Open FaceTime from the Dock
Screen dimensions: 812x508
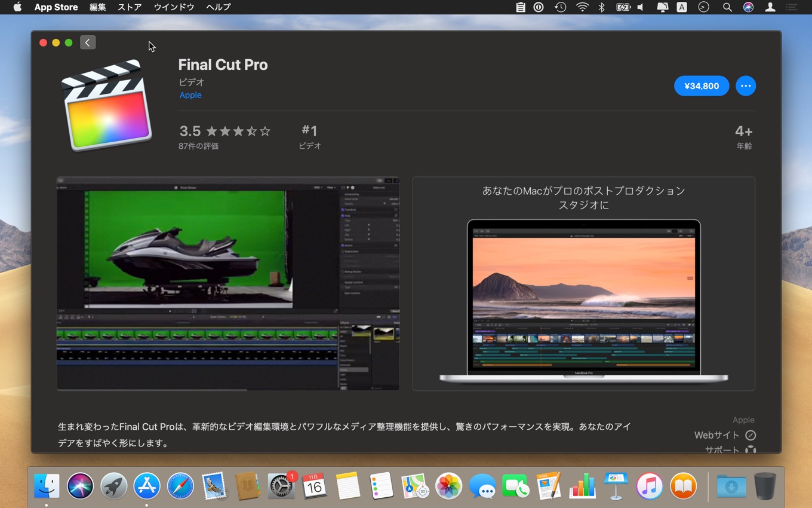click(x=515, y=486)
